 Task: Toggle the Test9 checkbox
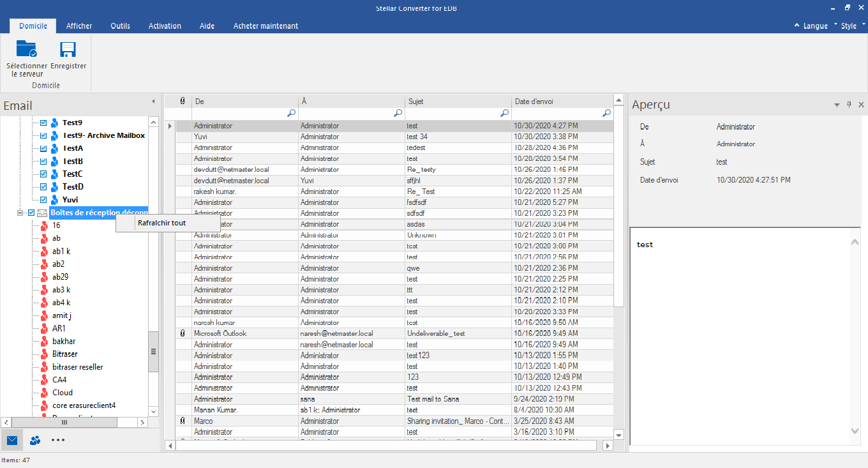point(43,123)
